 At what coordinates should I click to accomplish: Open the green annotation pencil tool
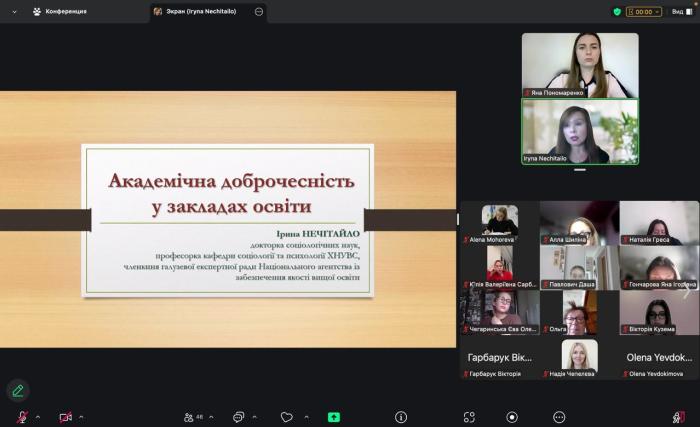17,391
